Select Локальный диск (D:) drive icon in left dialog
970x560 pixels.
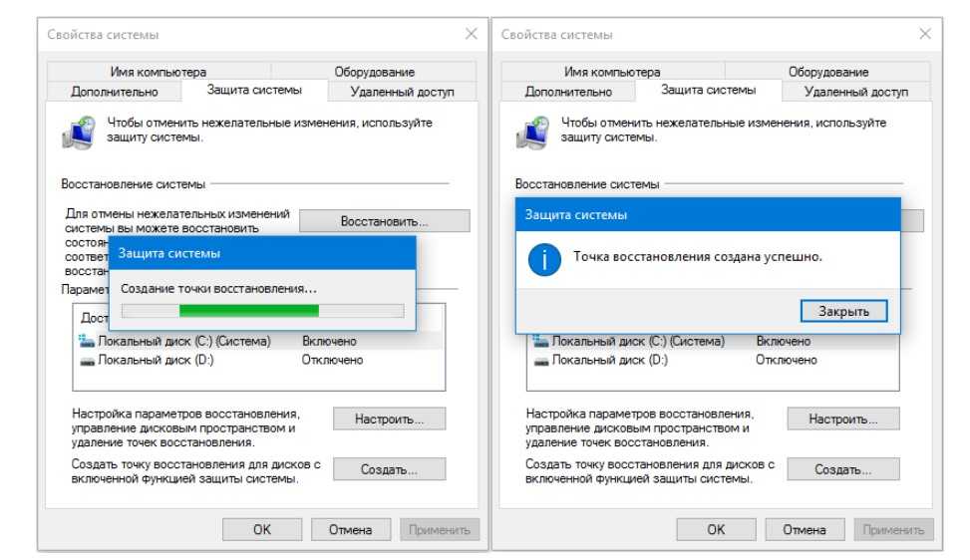(x=87, y=360)
